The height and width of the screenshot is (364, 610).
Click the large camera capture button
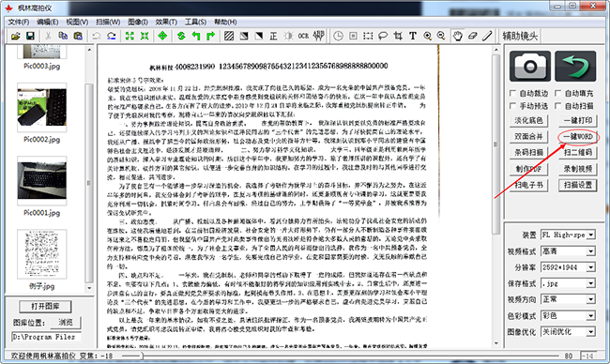point(530,66)
